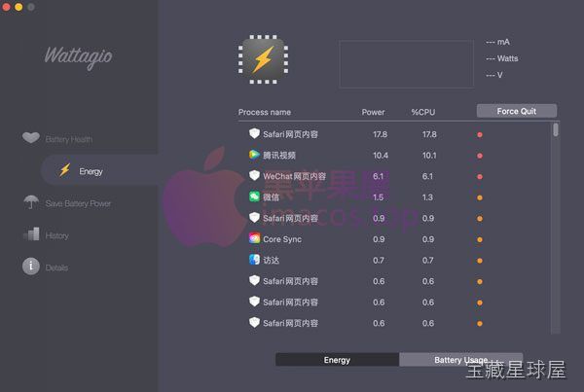Open History via the bar chart icon
The image size is (584, 392).
click(31, 234)
